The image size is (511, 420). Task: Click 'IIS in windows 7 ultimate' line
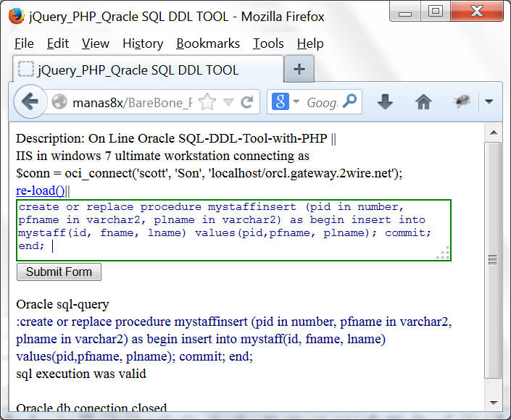pos(162,156)
